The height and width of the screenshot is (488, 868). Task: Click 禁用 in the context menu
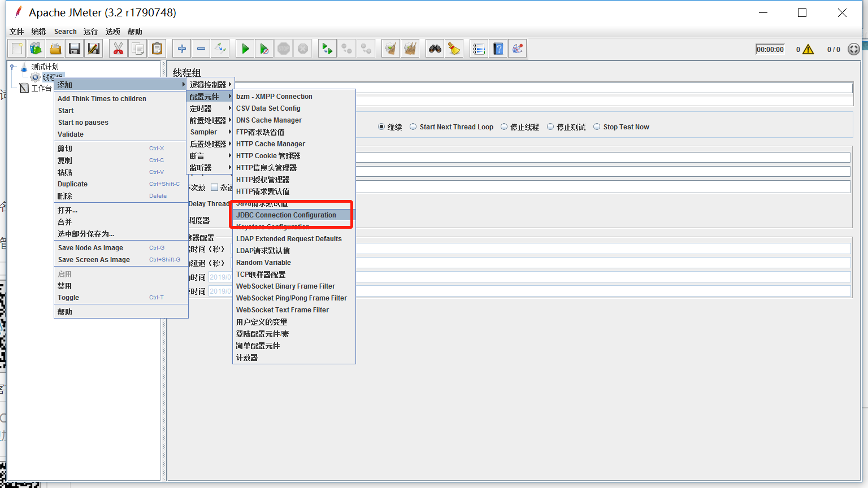click(x=121, y=286)
